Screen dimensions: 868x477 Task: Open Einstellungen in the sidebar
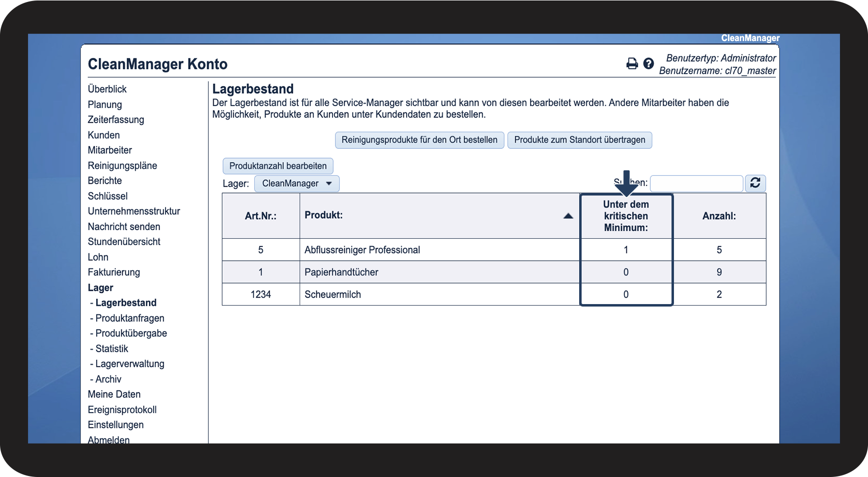(x=116, y=425)
